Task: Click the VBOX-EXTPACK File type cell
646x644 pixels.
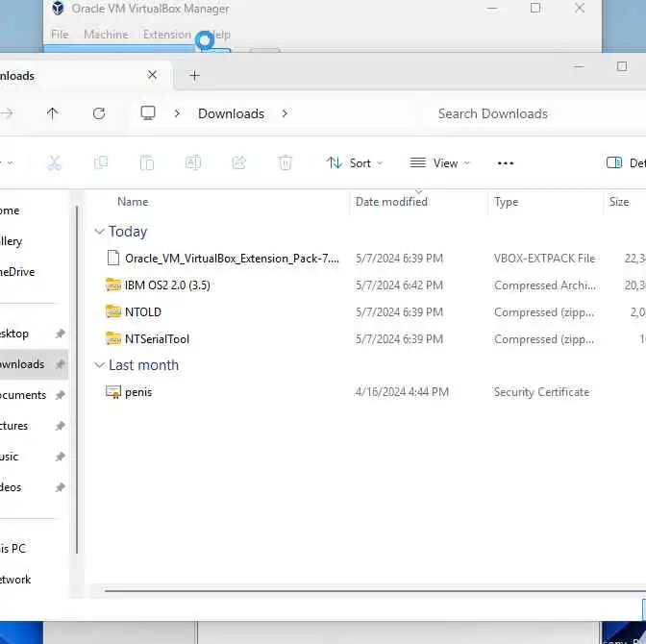Action: pyautogui.click(x=544, y=259)
